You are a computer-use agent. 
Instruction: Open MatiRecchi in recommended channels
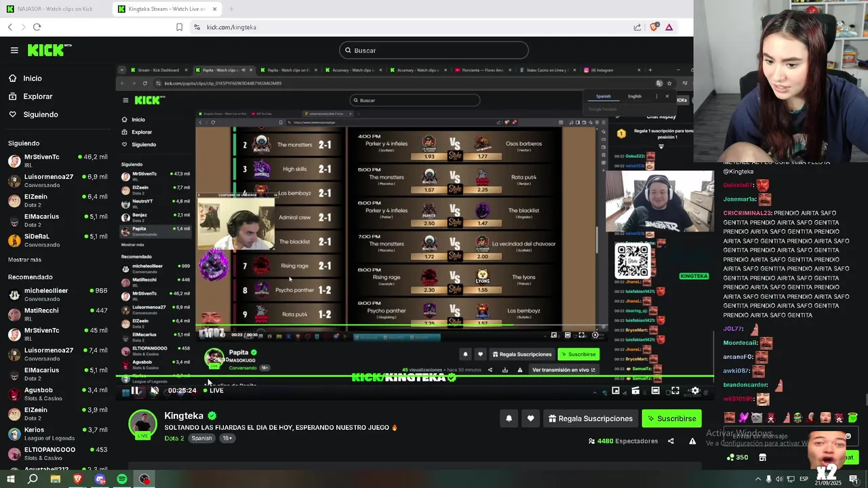click(58, 314)
